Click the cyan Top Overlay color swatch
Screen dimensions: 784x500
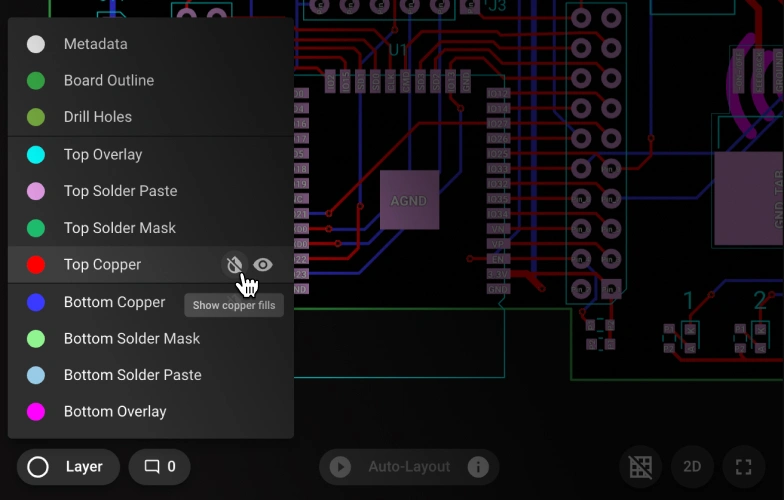[x=36, y=155]
